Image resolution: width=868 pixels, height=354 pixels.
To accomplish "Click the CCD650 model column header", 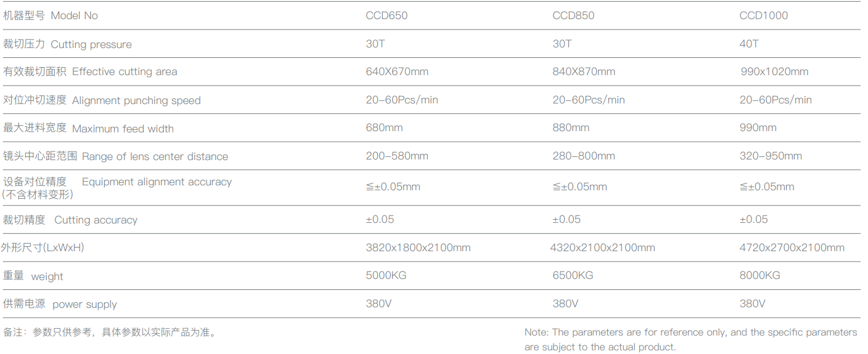I will click(x=387, y=15).
